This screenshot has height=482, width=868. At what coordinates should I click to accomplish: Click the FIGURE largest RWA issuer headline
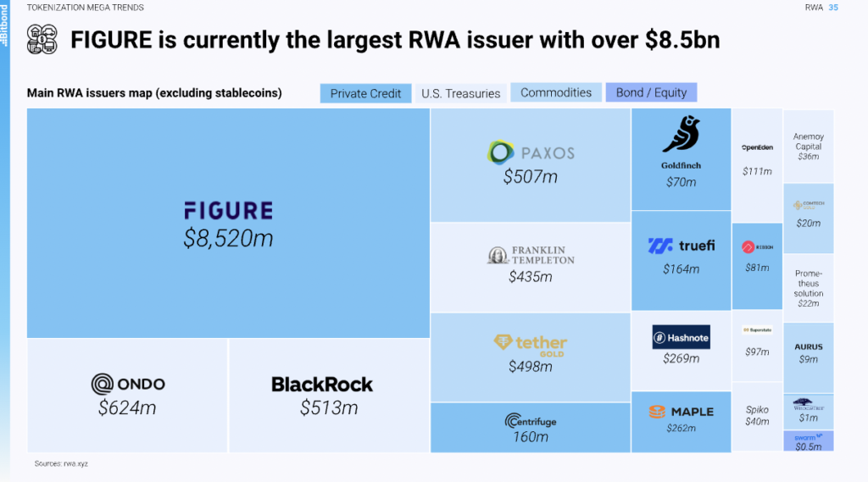(395, 40)
